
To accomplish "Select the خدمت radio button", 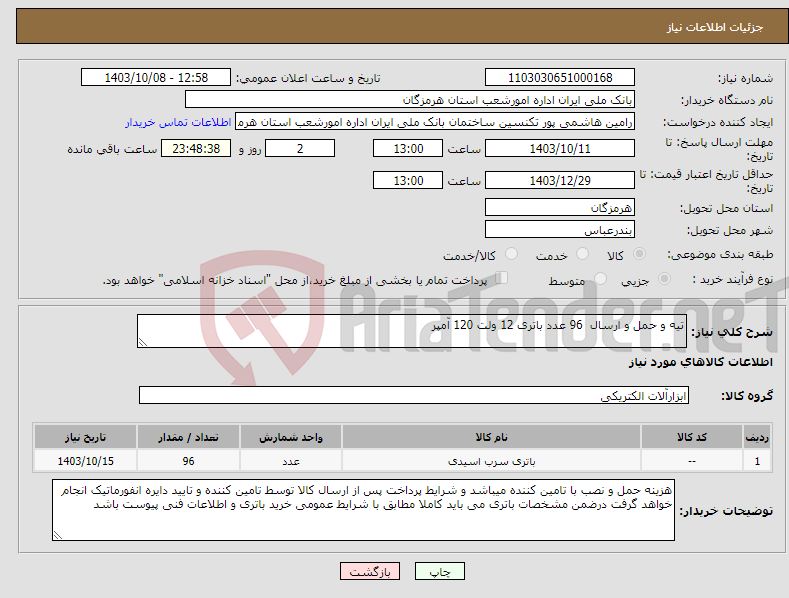I will (x=582, y=254).
